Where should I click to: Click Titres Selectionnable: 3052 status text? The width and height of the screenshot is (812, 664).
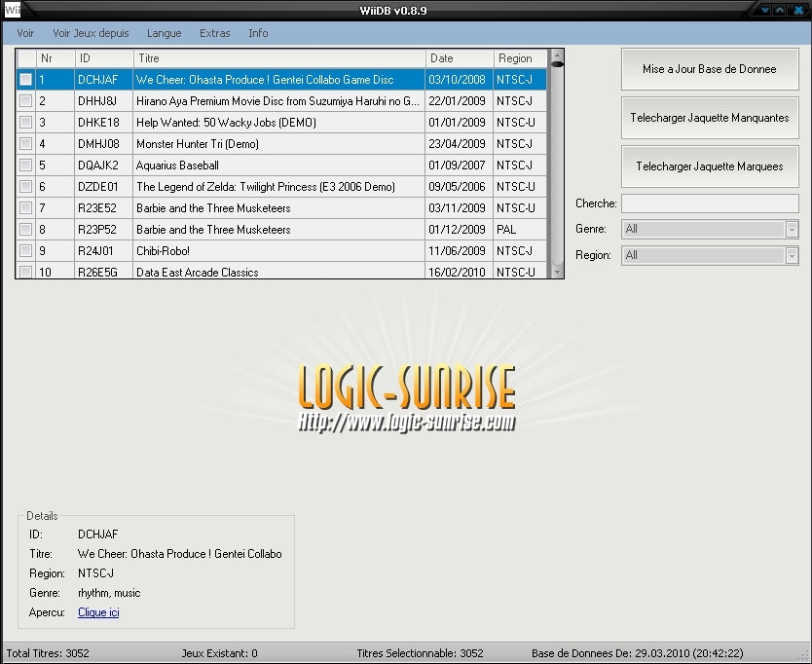point(420,653)
